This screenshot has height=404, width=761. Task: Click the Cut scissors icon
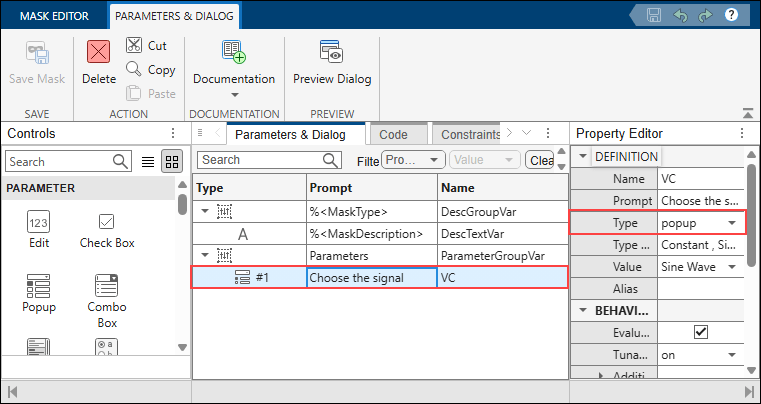click(x=133, y=45)
